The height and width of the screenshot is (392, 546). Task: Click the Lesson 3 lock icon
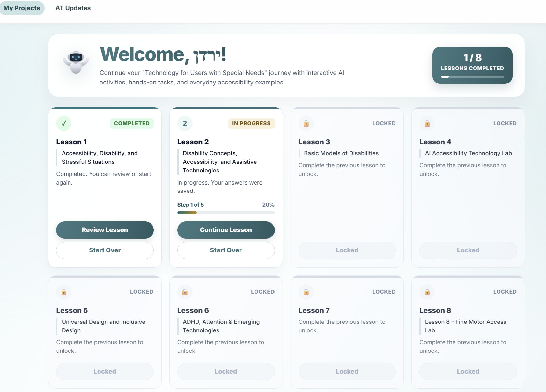[x=306, y=123]
